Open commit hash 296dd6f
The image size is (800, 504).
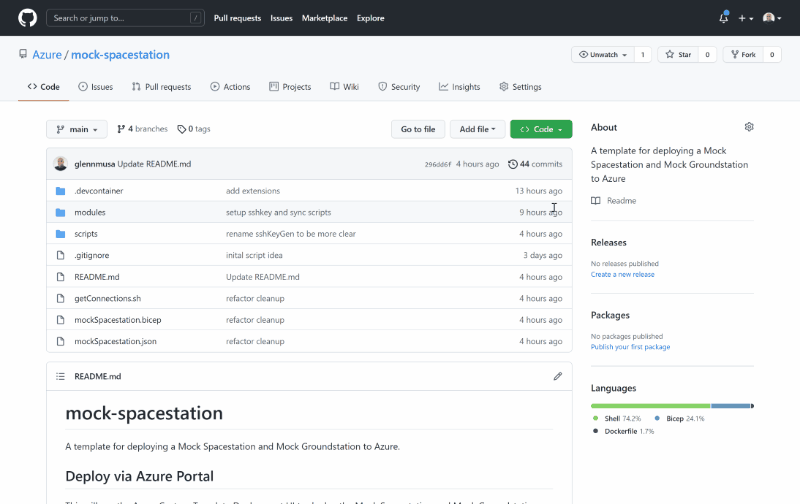point(438,164)
